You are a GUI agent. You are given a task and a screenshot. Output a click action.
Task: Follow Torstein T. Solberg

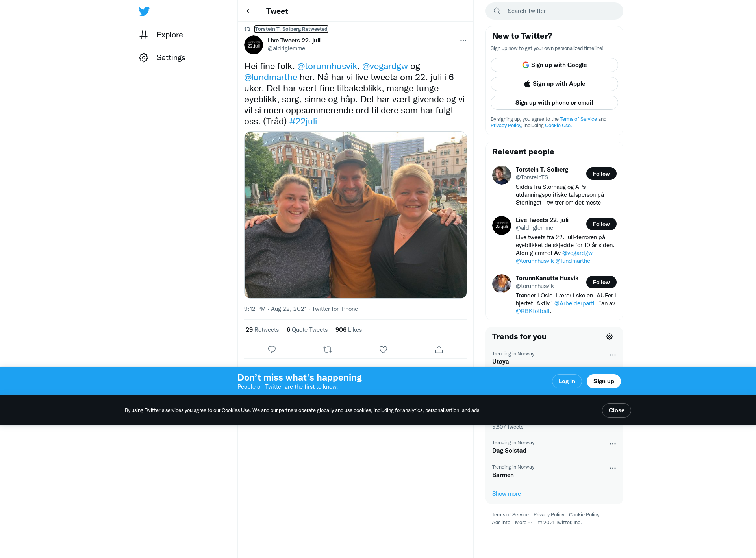tap(601, 174)
